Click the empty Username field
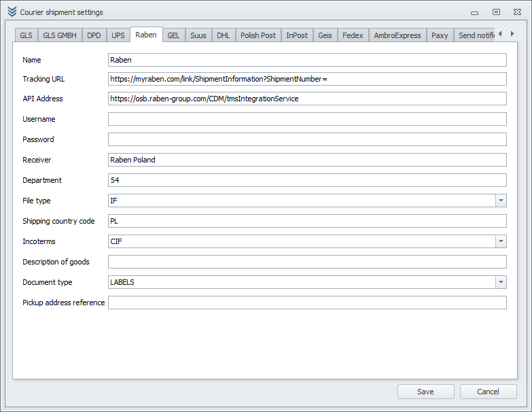The height and width of the screenshot is (412, 532). [x=307, y=119]
